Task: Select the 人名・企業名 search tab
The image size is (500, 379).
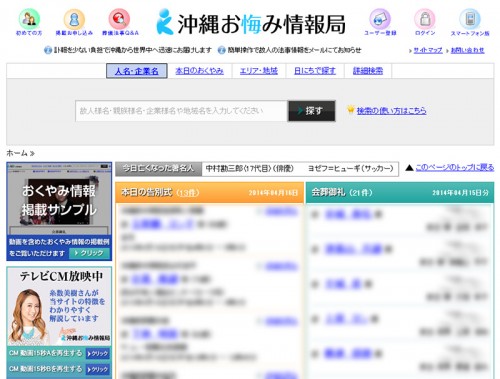Action: 137,71
